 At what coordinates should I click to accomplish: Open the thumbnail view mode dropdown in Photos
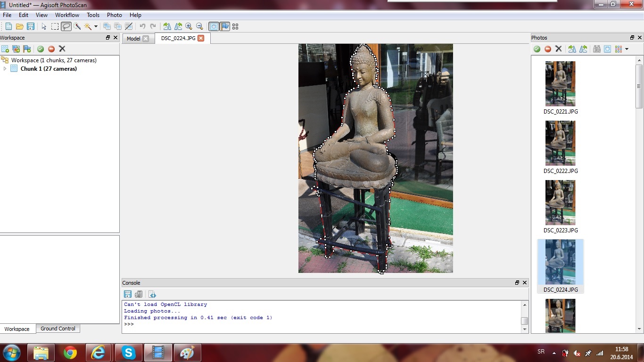point(627,49)
